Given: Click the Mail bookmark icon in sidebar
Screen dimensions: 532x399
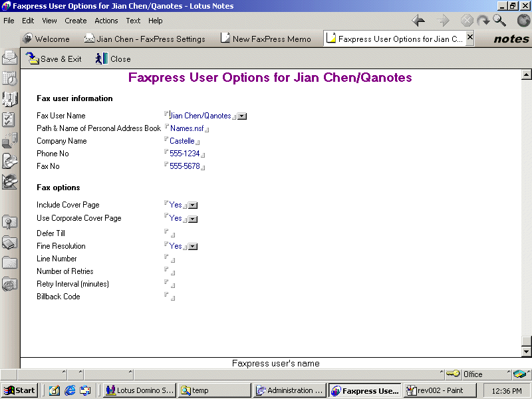Looking at the screenshot, I should point(9,57).
